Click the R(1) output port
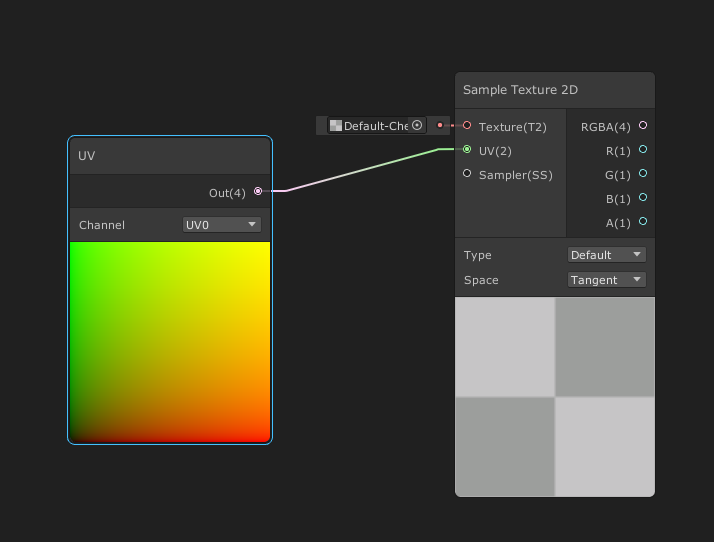Screen dimensions: 714x542 tap(643, 150)
